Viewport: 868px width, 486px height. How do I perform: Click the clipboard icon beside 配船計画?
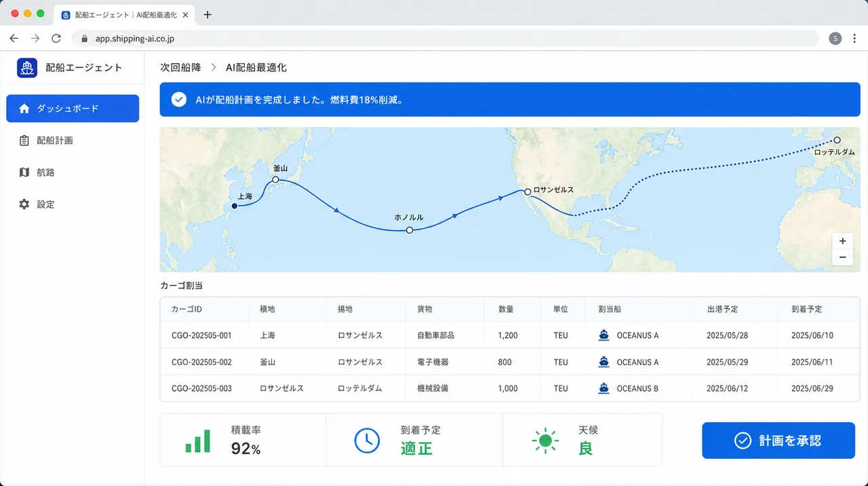pos(24,141)
